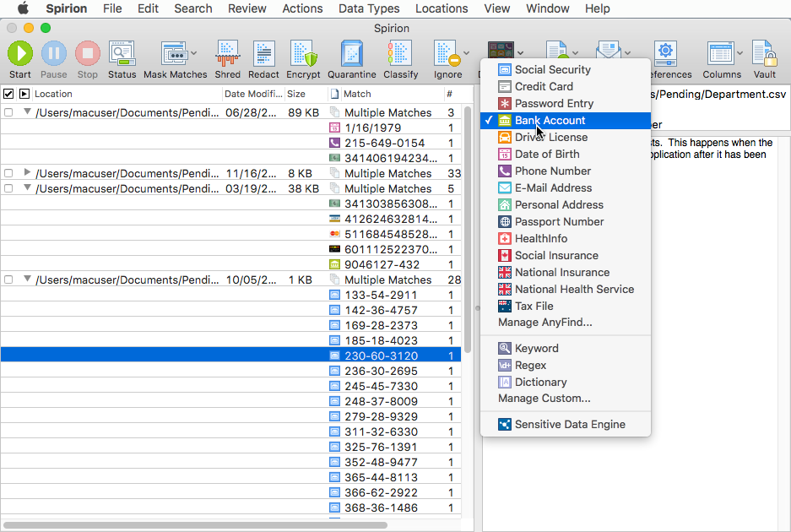Open the Review menu
This screenshot has height=532, width=791.
coord(247,8)
